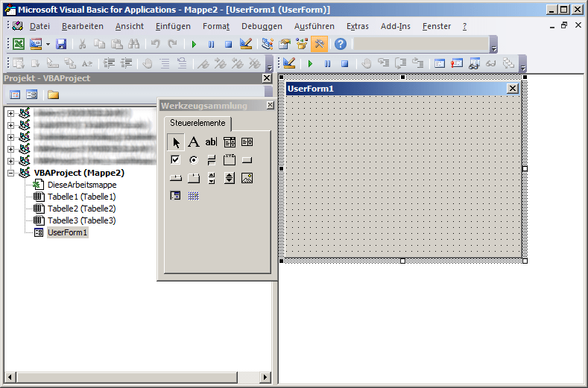Screen dimensions: 588x388
Task: Pick the CheckBox control in the toolbox
Action: 175,160
